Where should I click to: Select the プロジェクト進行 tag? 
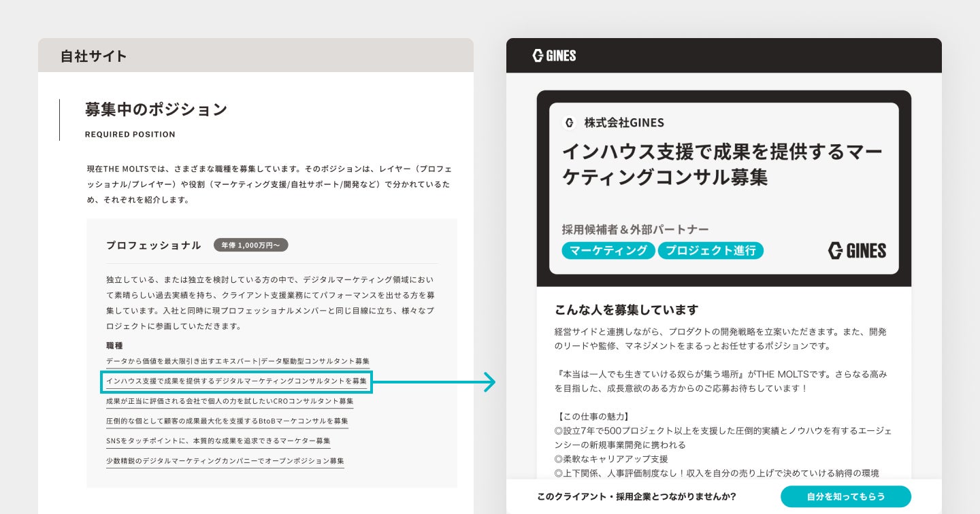coord(710,250)
